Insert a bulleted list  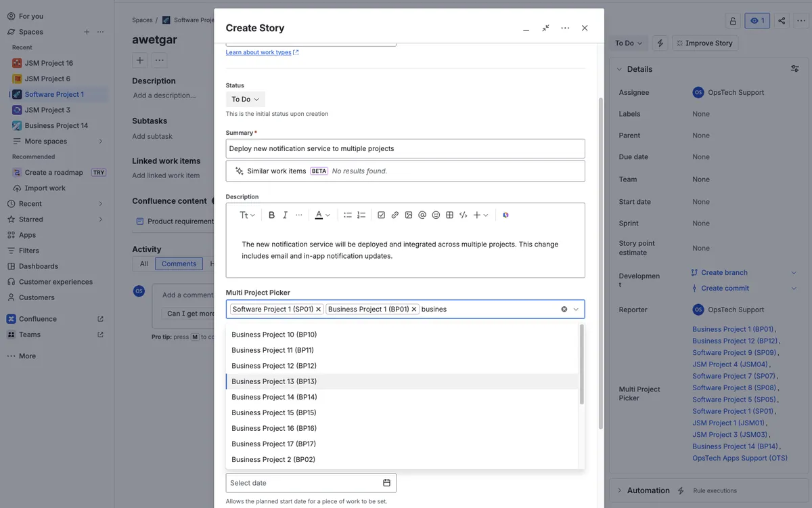[348, 215]
